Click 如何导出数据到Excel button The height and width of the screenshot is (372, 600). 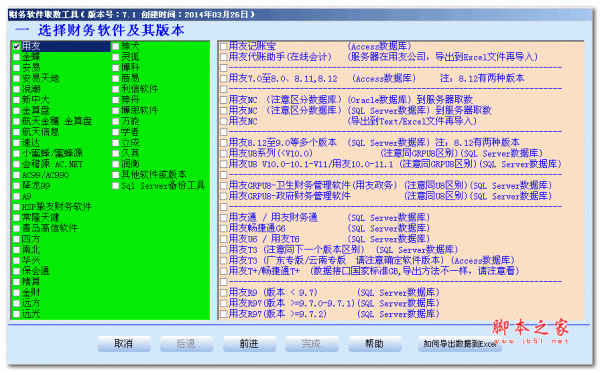460,344
